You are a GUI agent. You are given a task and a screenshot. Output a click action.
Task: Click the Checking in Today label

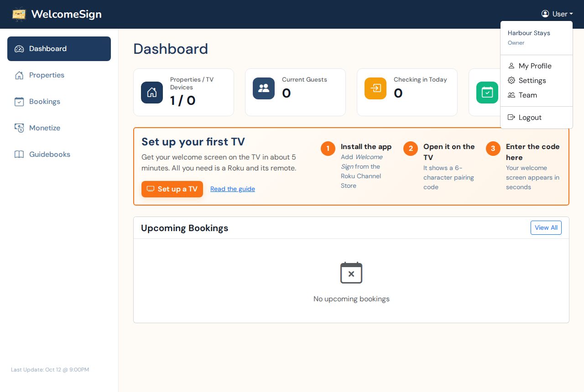[420, 80]
